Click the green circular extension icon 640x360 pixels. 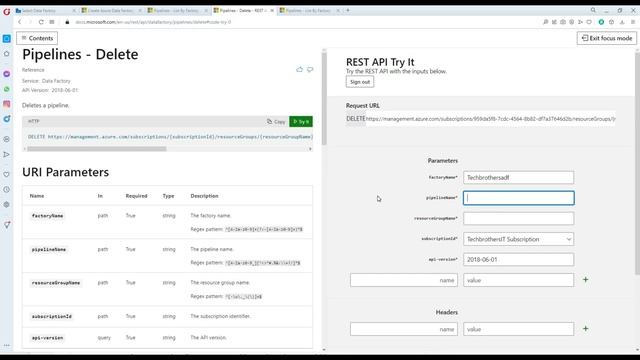click(601, 22)
